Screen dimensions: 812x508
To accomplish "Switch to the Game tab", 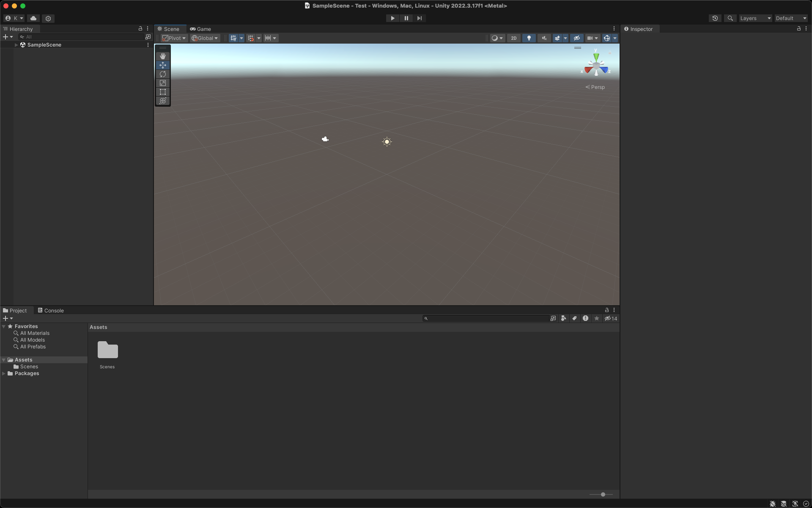I will coord(200,29).
